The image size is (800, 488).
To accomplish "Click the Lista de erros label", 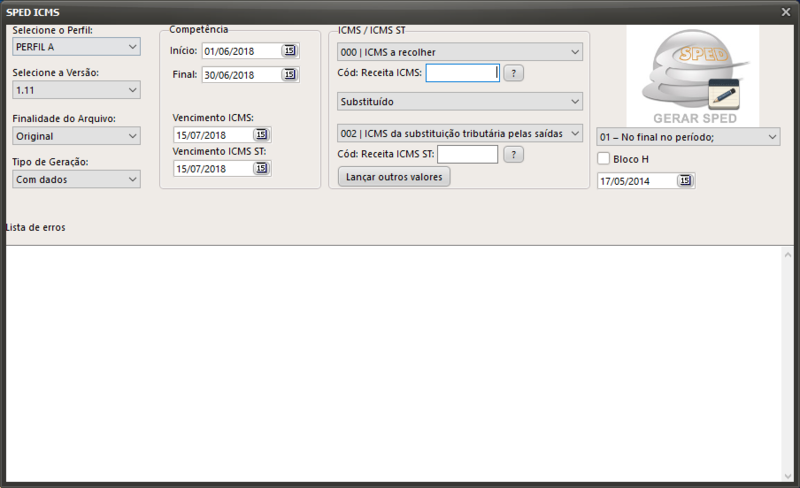I will 36,228.
